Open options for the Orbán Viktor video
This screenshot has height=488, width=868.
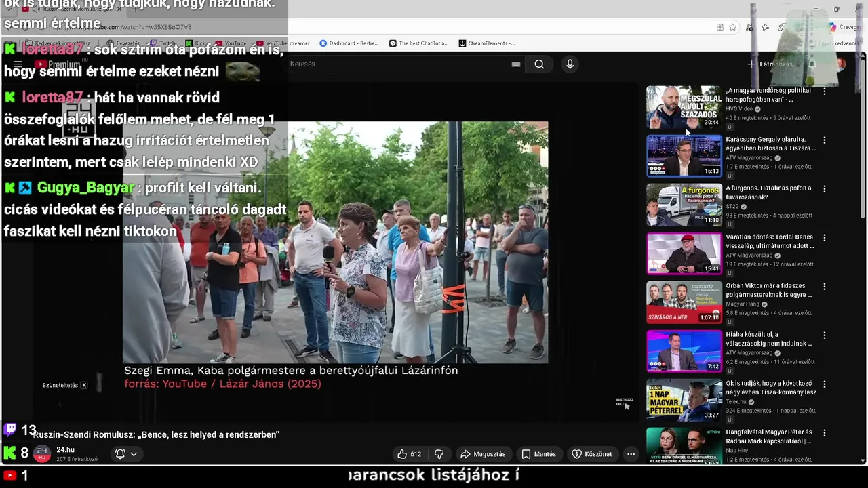[825, 287]
